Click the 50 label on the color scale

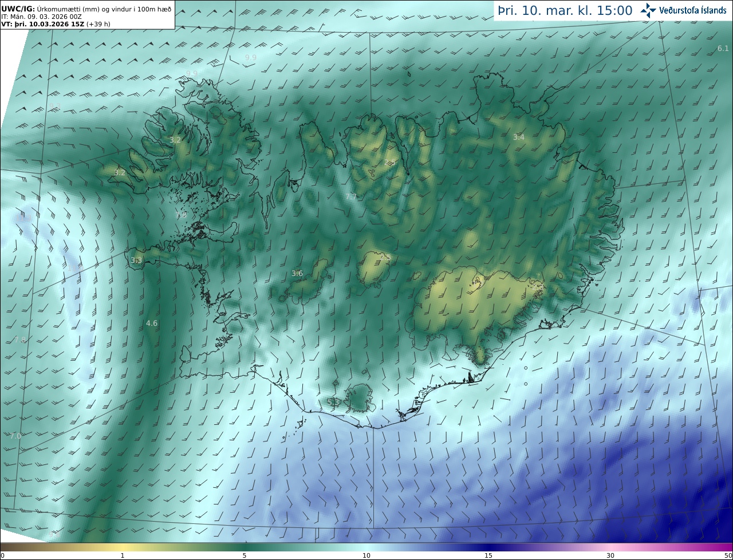click(727, 555)
